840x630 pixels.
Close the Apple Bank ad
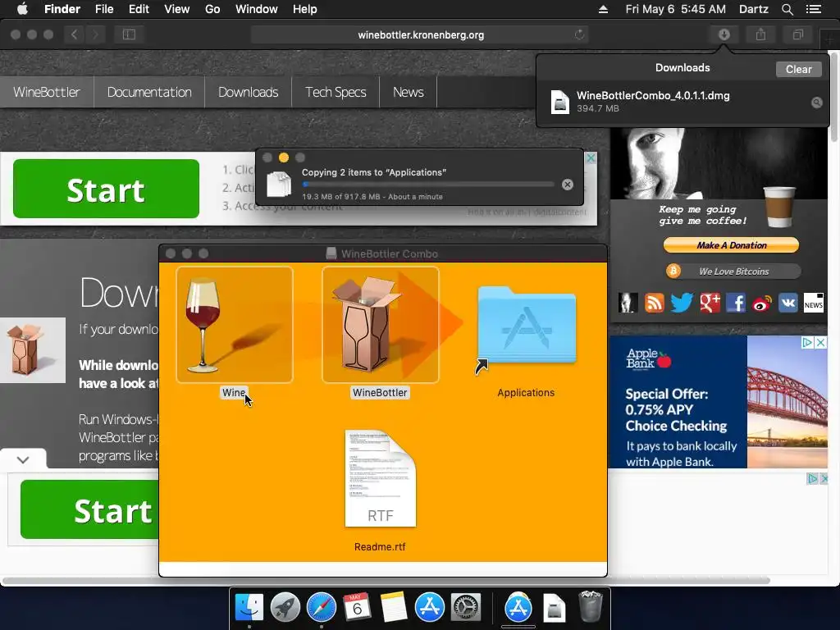[820, 342]
